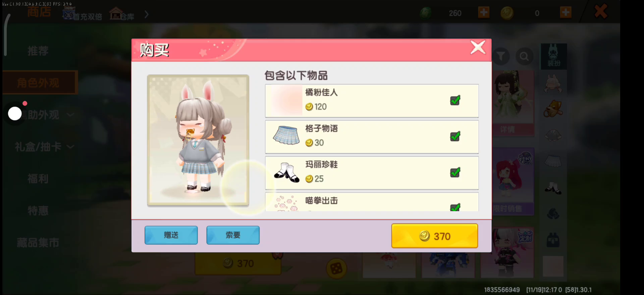Click the 索要 request button
Image resolution: width=644 pixels, height=295 pixels.
click(x=233, y=235)
